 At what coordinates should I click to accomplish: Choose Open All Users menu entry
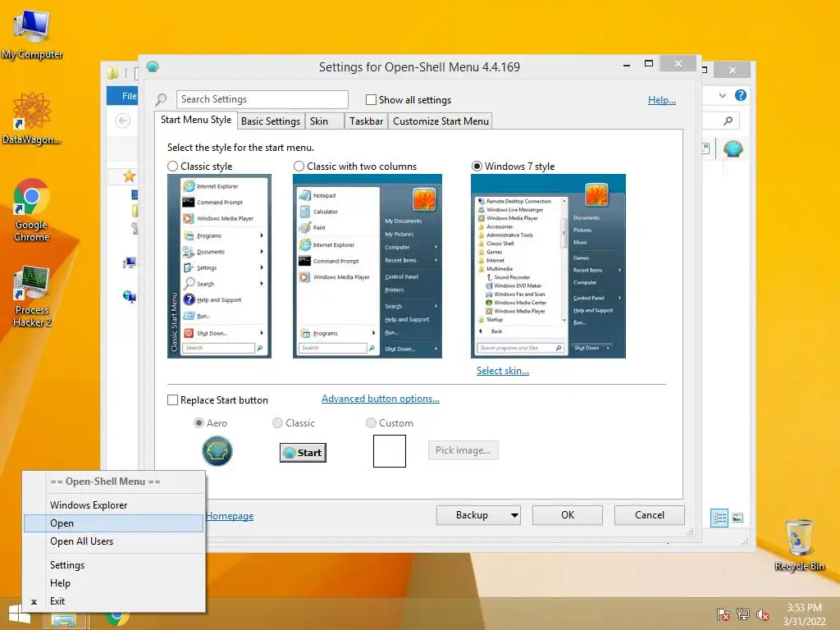pos(113,541)
